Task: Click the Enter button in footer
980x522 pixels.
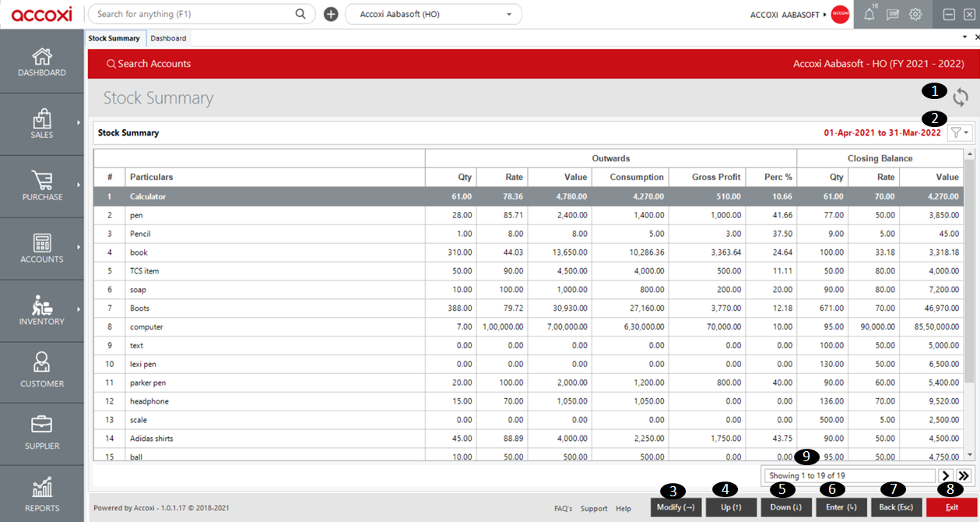Action: (x=841, y=507)
